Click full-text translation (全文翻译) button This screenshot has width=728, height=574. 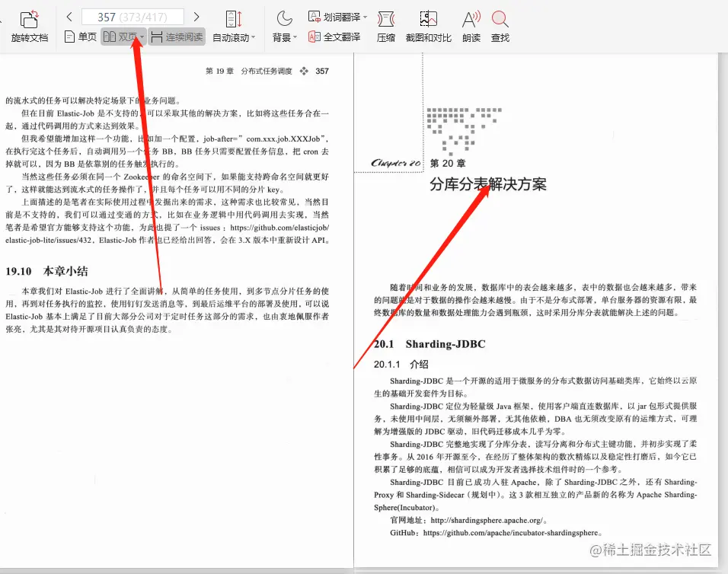tap(334, 37)
